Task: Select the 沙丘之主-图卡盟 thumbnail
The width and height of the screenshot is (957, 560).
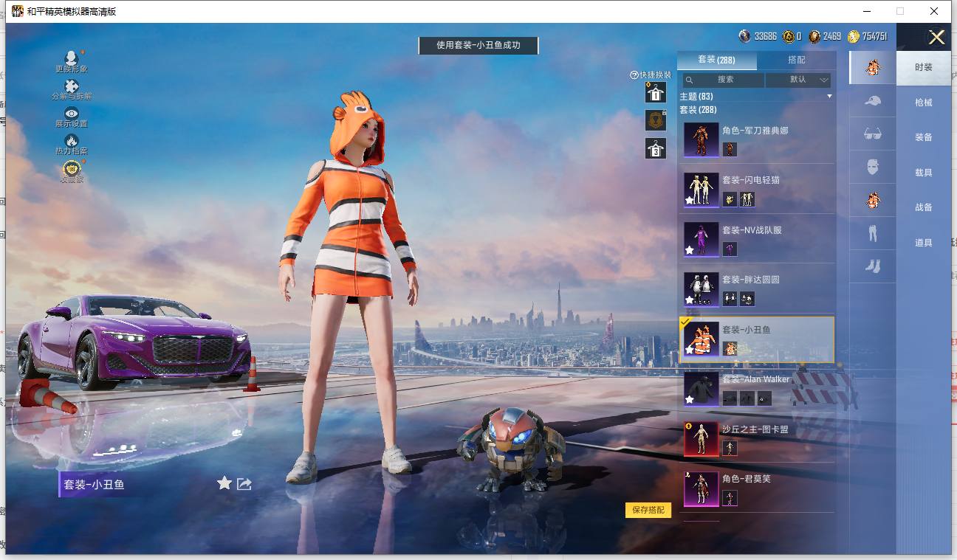Action: click(701, 438)
